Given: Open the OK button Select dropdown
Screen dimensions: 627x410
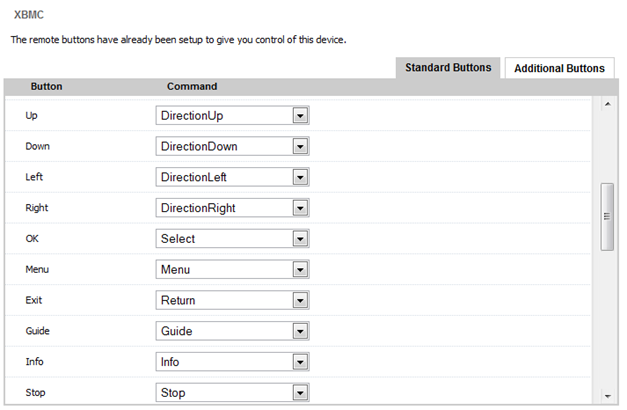Looking at the screenshot, I should point(299,239).
